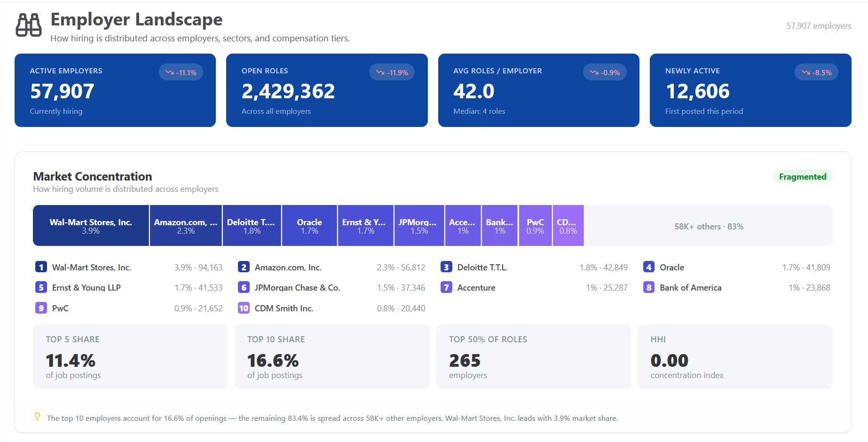Screen dimensions: 868x442
Task: Select the Oracle 1.7% bar segment
Action: click(309, 226)
